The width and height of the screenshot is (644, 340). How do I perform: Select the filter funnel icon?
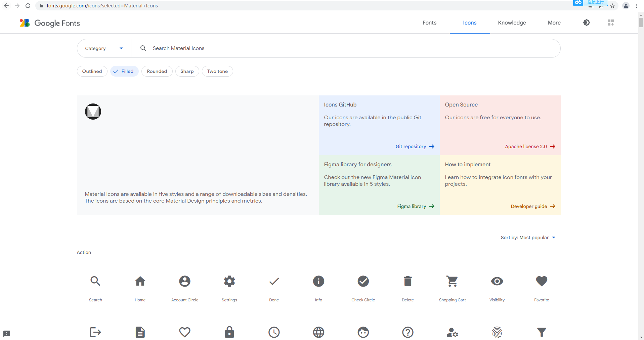(542, 332)
